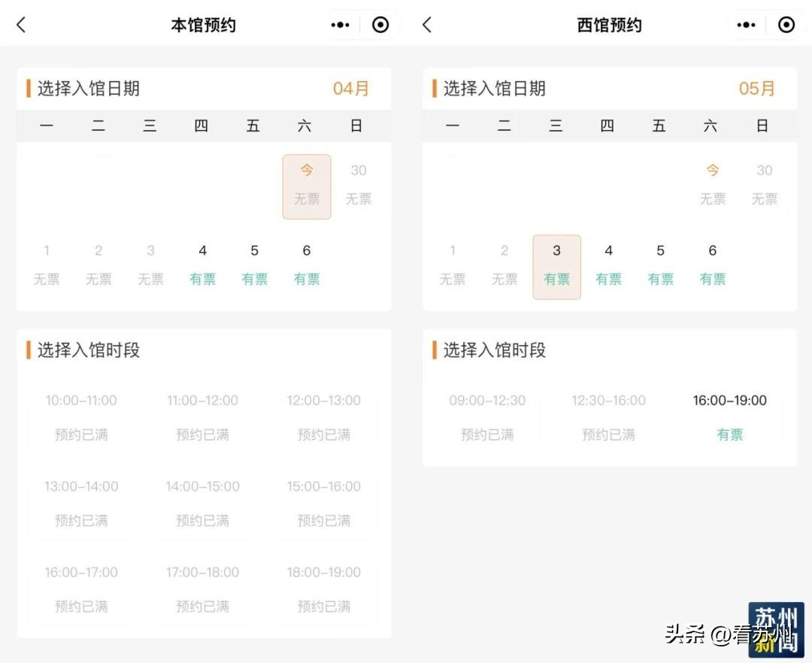This screenshot has width=812, height=663.
Task: Select April 4 date showing 有票
Action: [202, 265]
